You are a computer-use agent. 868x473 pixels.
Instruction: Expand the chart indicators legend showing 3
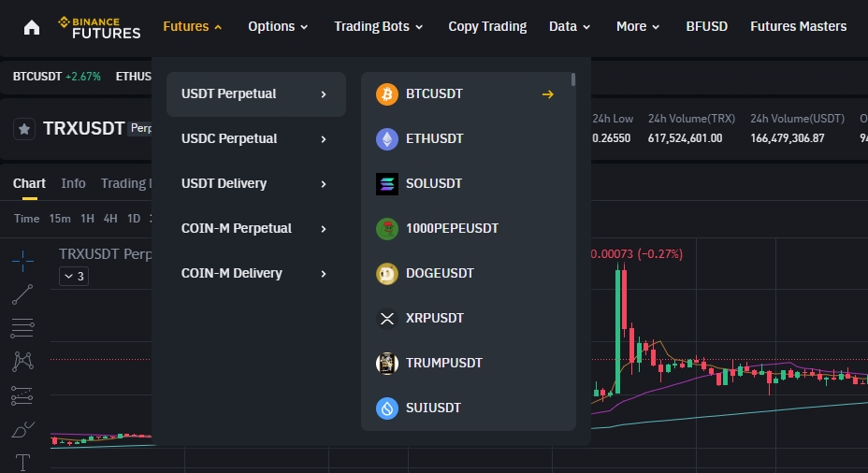pos(74,276)
